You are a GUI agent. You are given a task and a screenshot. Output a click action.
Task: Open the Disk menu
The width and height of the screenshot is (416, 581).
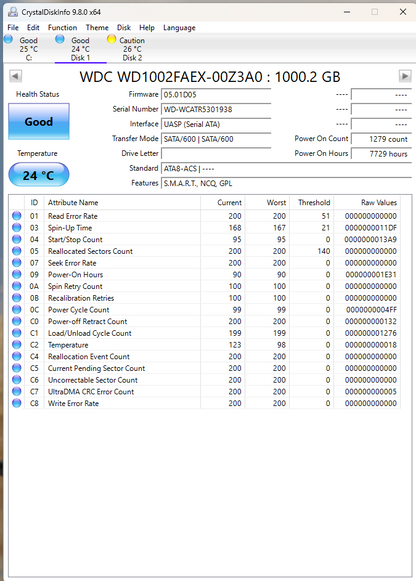pos(124,27)
